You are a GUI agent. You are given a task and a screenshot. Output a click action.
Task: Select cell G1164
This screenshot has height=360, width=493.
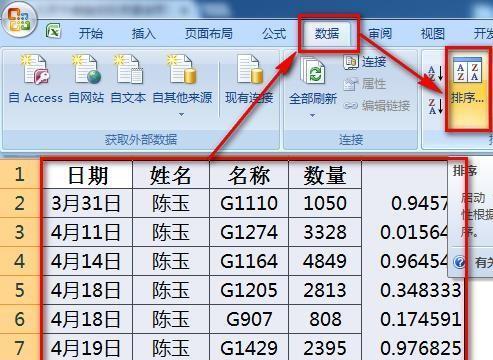point(249,261)
